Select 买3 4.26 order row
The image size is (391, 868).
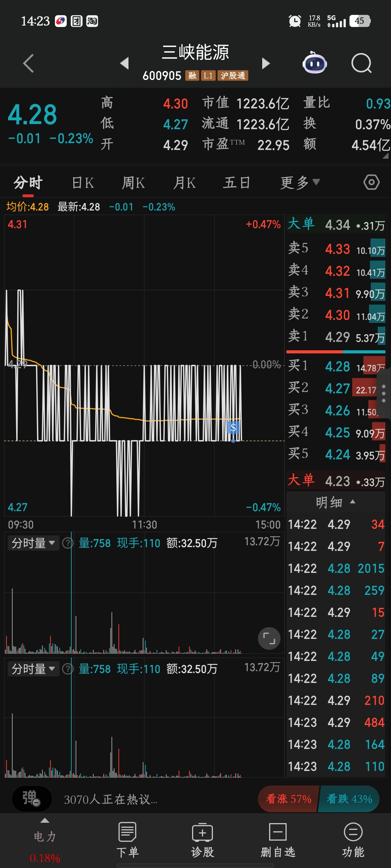click(x=336, y=410)
